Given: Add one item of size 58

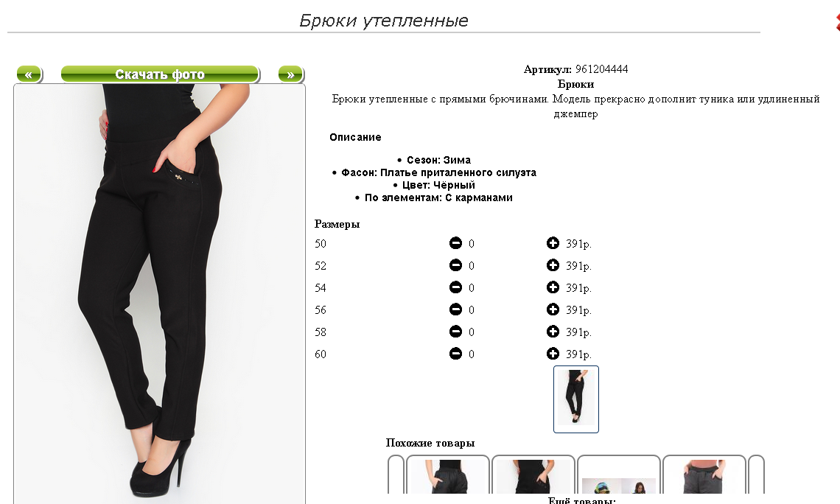Looking at the screenshot, I should [x=553, y=332].
